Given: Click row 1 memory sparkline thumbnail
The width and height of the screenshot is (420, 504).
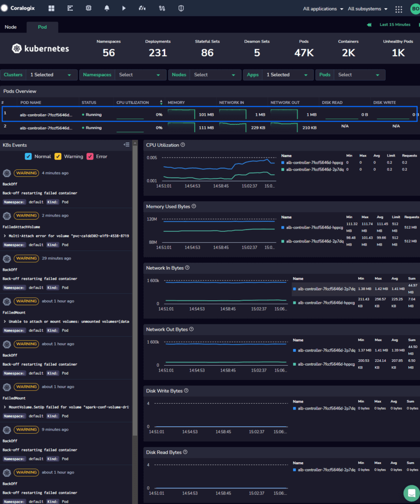Looking at the screenshot, I should tap(181, 114).
